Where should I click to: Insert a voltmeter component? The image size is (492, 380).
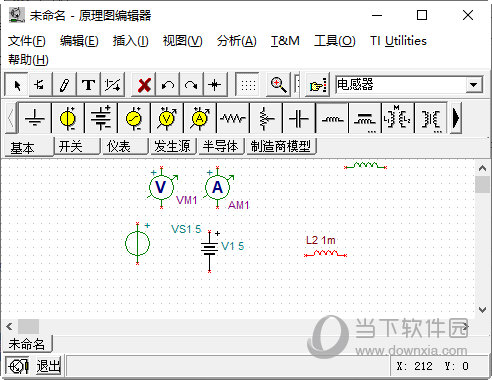[167, 118]
